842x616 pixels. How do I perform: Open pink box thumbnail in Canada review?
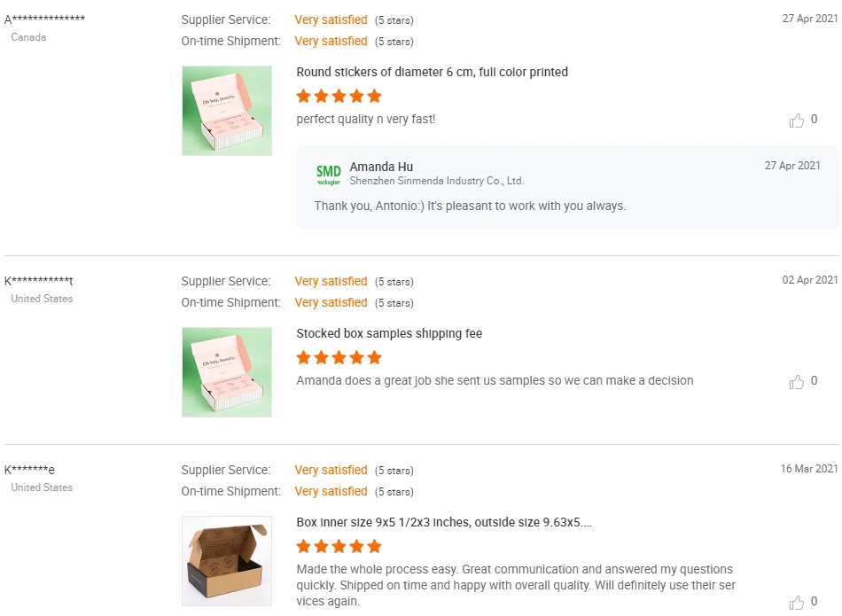click(x=227, y=111)
